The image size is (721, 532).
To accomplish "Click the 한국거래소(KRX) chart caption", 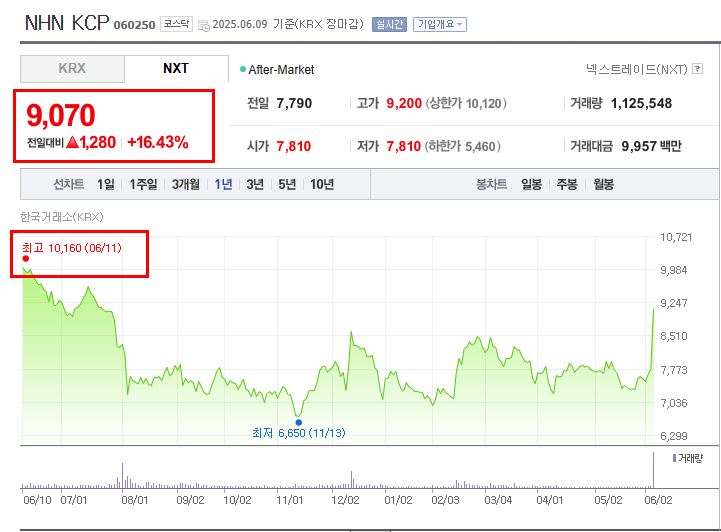I will [62, 217].
